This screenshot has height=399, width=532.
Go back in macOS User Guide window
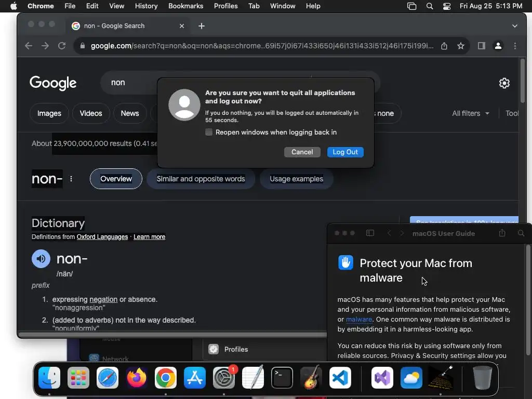tap(389, 233)
